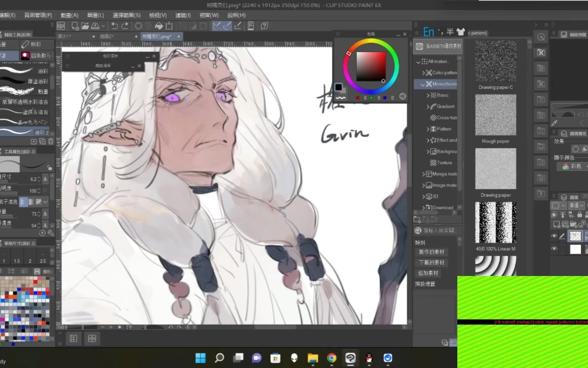Open file folder icon in toolbar
Viewport: 588px width, 368px height.
coord(85,26)
